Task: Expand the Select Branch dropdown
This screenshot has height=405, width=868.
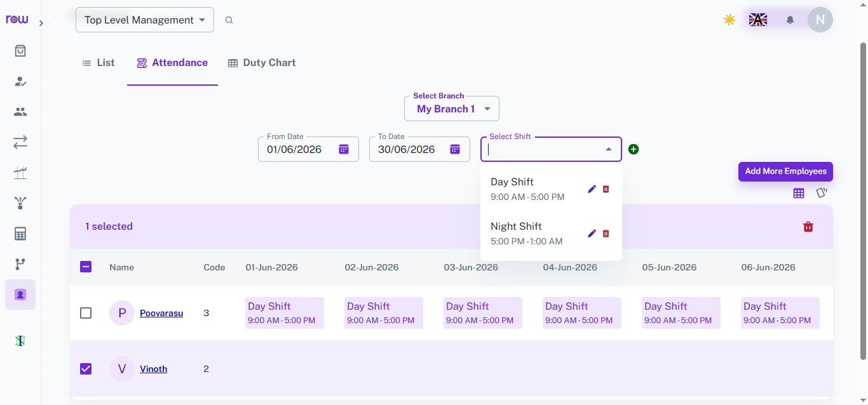Action: pos(452,109)
